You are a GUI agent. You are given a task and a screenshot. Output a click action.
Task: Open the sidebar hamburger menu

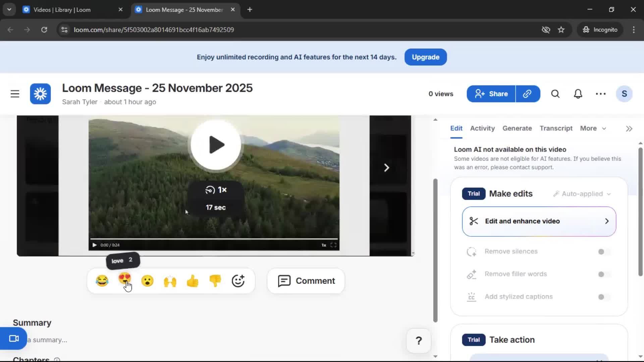[x=15, y=94]
